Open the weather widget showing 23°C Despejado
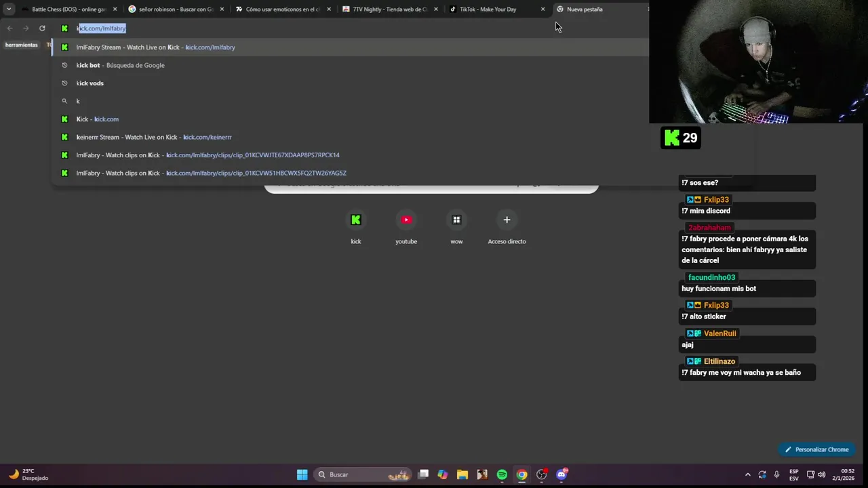The image size is (868, 488). (x=28, y=474)
